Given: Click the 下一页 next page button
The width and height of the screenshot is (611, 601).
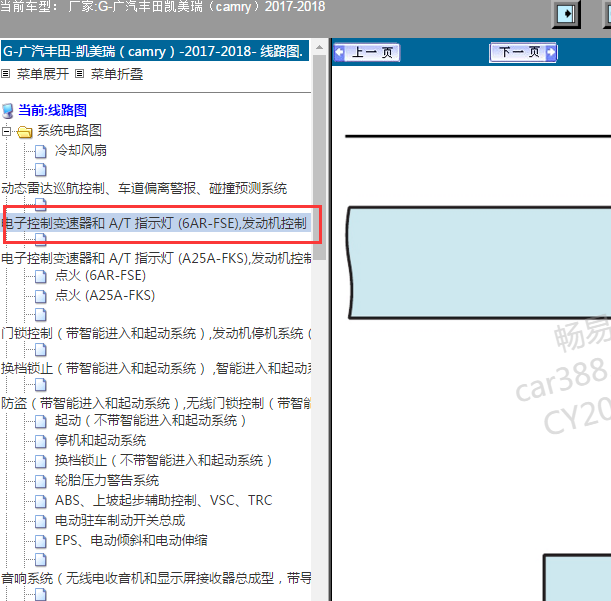Looking at the screenshot, I should (523, 52).
